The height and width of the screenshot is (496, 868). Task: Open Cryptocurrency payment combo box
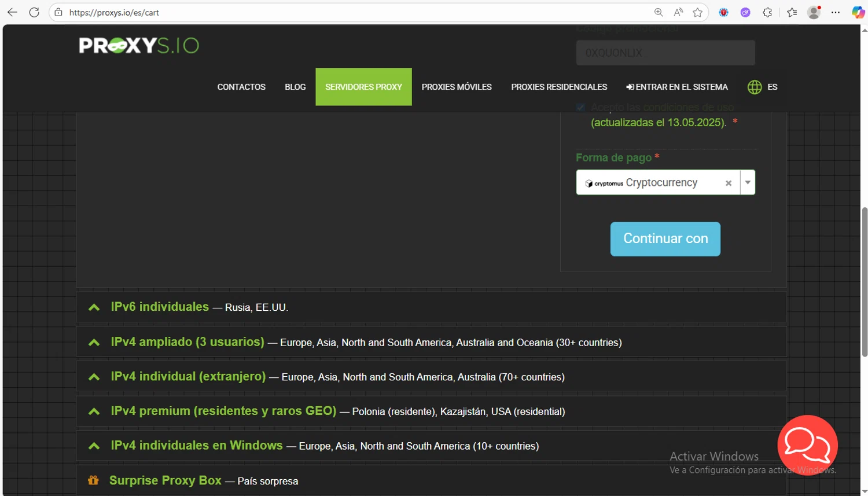(x=665, y=182)
